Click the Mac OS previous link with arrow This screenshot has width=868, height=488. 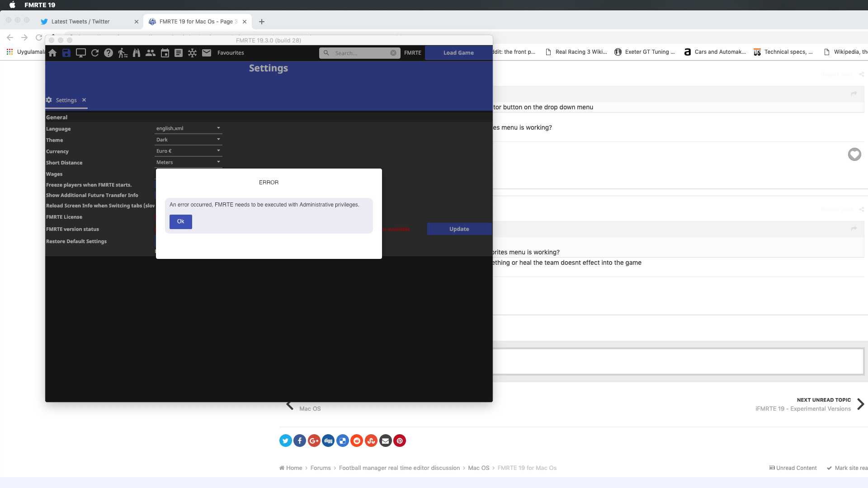[x=303, y=406]
